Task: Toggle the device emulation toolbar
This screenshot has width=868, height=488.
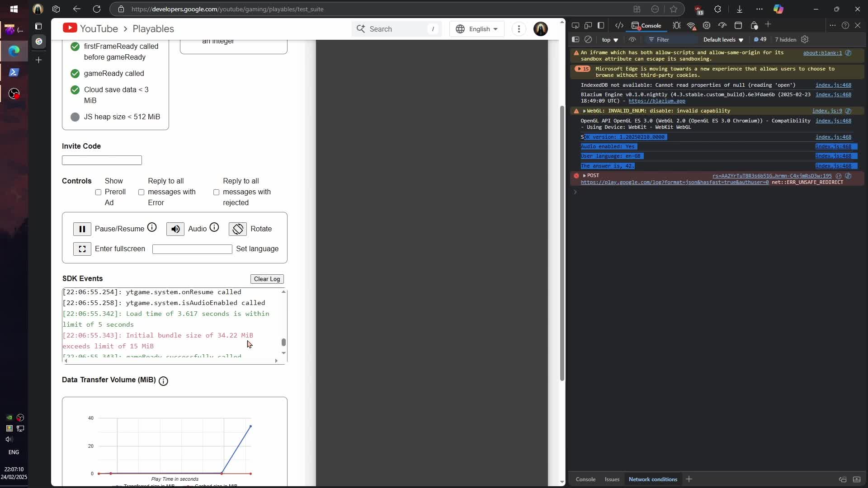Action: point(588,26)
